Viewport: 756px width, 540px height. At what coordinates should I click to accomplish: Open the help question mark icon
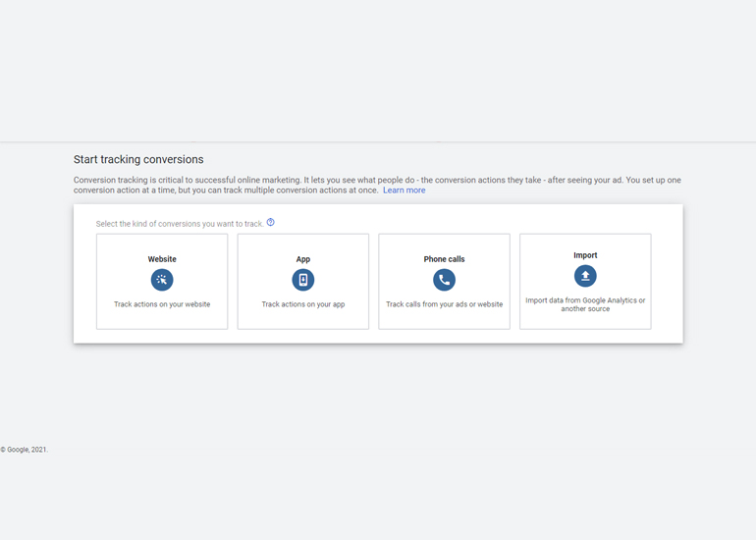click(270, 222)
